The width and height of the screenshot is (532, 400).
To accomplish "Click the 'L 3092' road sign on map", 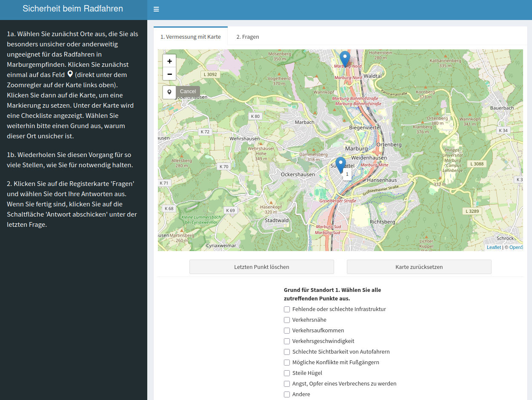I will point(210,74).
